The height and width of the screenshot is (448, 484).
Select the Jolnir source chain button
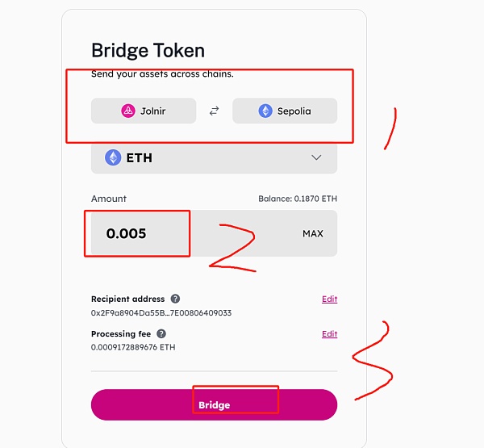tap(144, 111)
